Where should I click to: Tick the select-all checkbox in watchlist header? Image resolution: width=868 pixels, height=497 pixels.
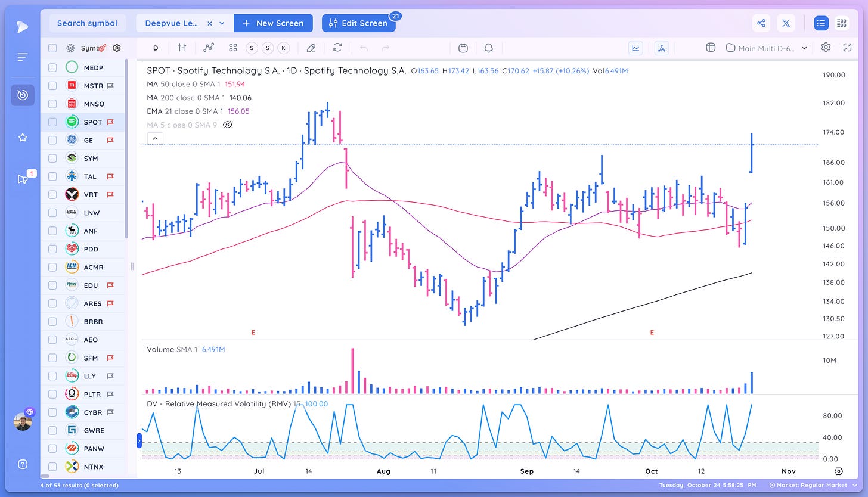point(52,48)
